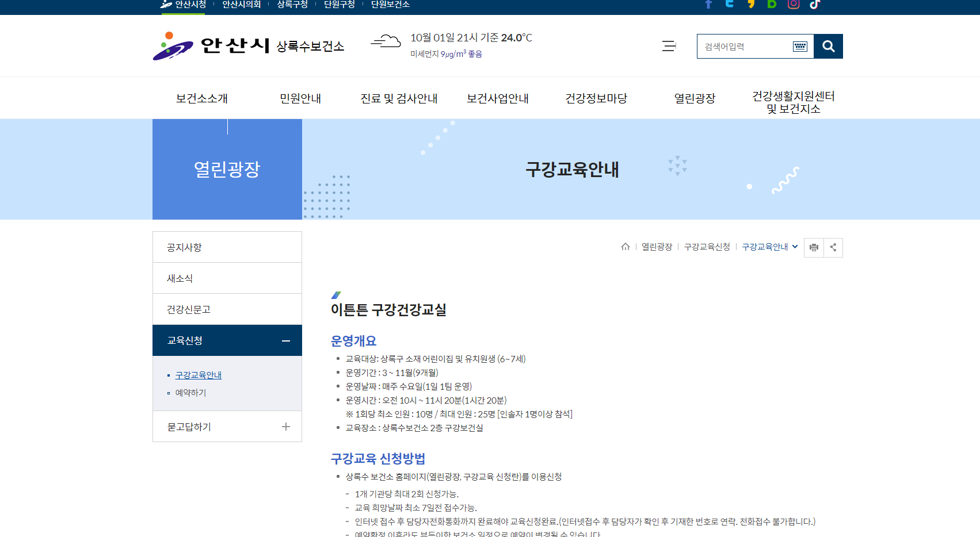Click the 예약하기 sidebar link
Screen dimensions: 980x537
click(x=190, y=393)
